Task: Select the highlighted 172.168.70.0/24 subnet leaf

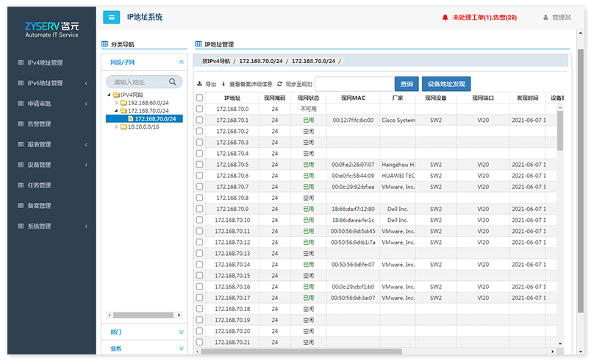Action: [x=155, y=119]
